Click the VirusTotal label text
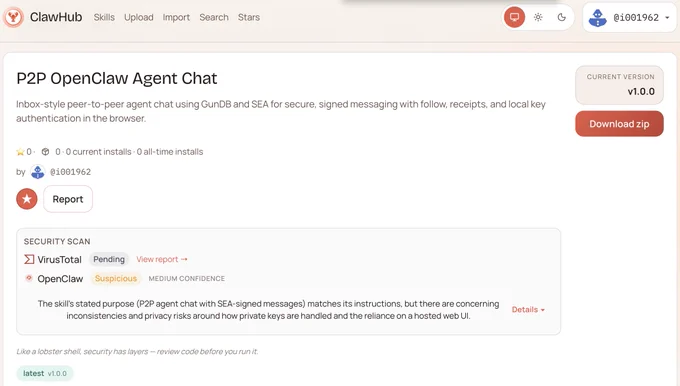680x386 pixels. point(59,259)
